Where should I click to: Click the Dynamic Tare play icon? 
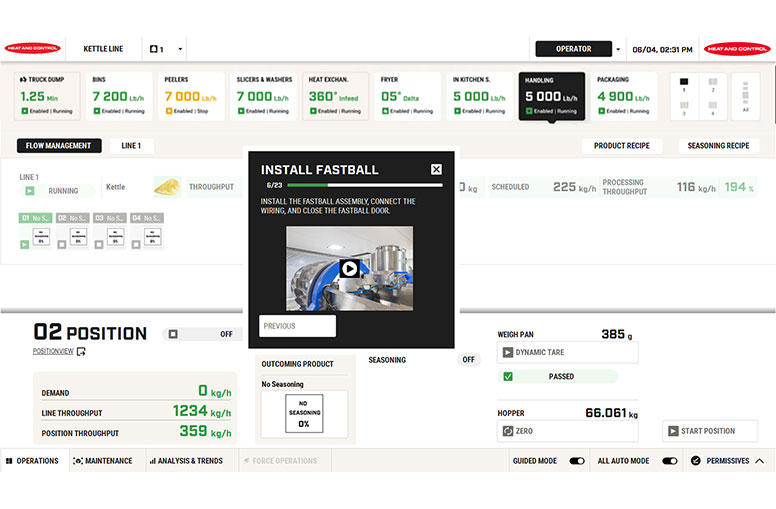pyautogui.click(x=508, y=352)
